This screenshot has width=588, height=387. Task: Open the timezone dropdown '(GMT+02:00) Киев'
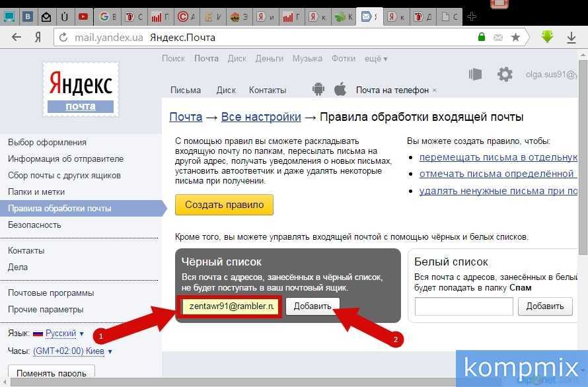tap(72, 351)
